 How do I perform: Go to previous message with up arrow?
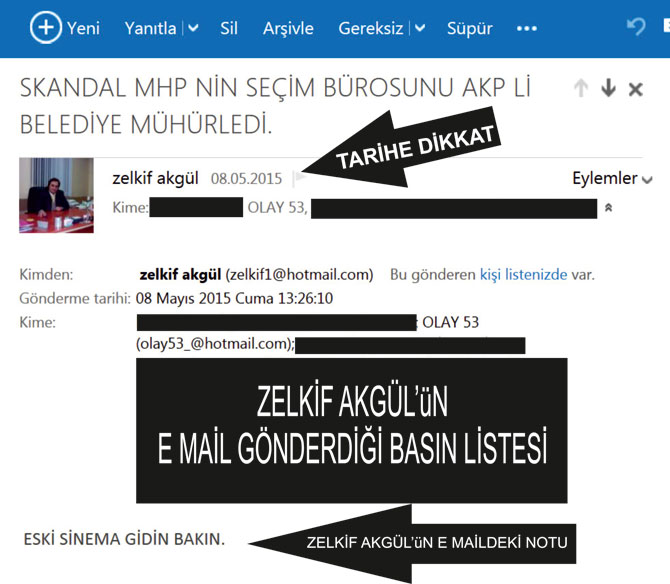(x=581, y=88)
